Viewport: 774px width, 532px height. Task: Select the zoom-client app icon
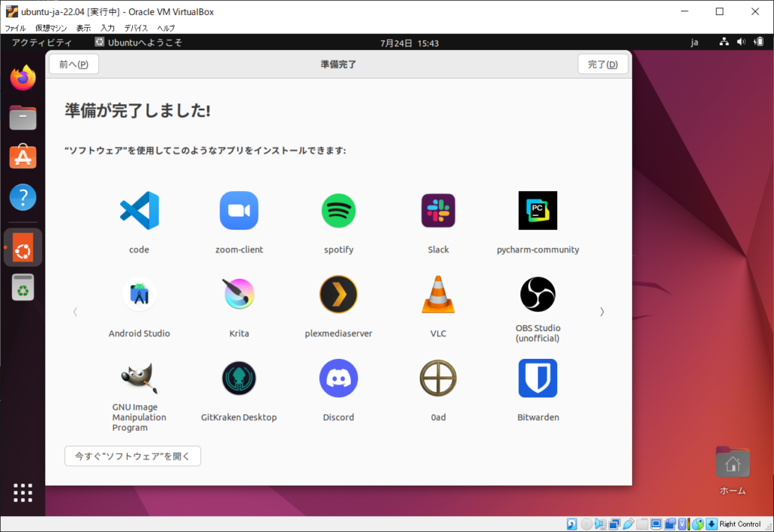(239, 210)
